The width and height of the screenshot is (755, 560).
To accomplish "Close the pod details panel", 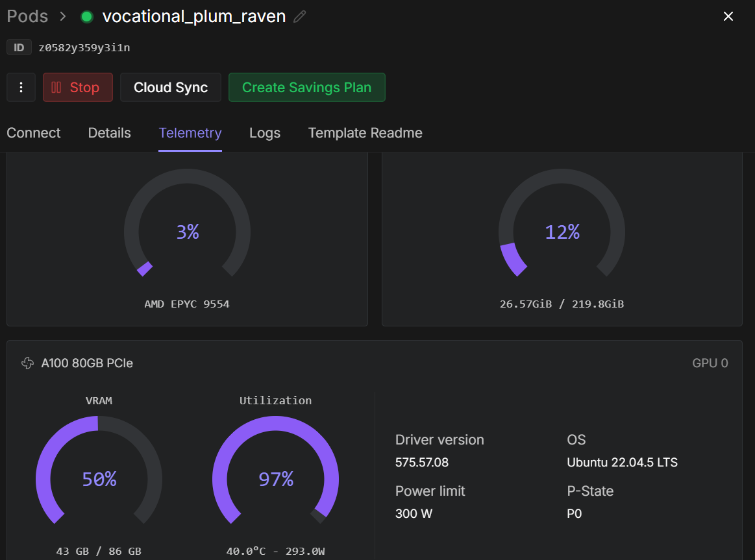I will 728,17.
